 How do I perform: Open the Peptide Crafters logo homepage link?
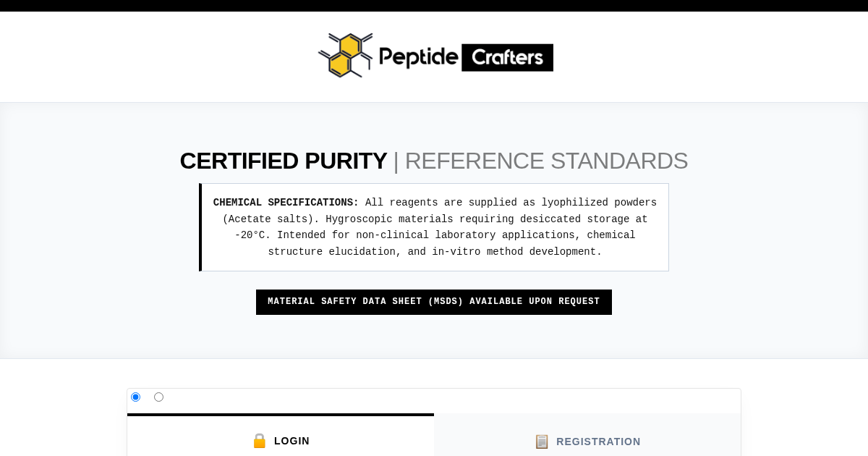coord(434,55)
